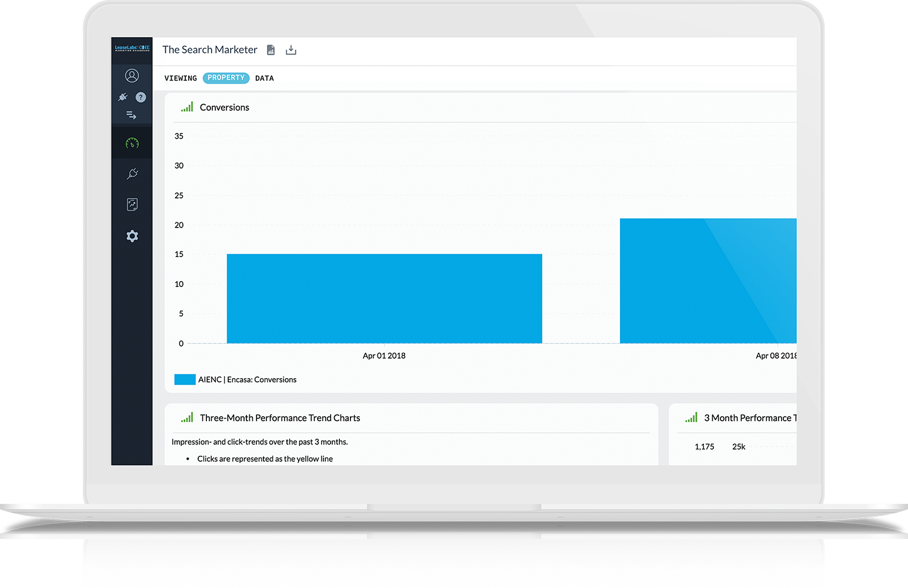Toggle AIENC Encasa Conversions legend swatch
Image resolution: width=908 pixels, height=588 pixels.
185,379
